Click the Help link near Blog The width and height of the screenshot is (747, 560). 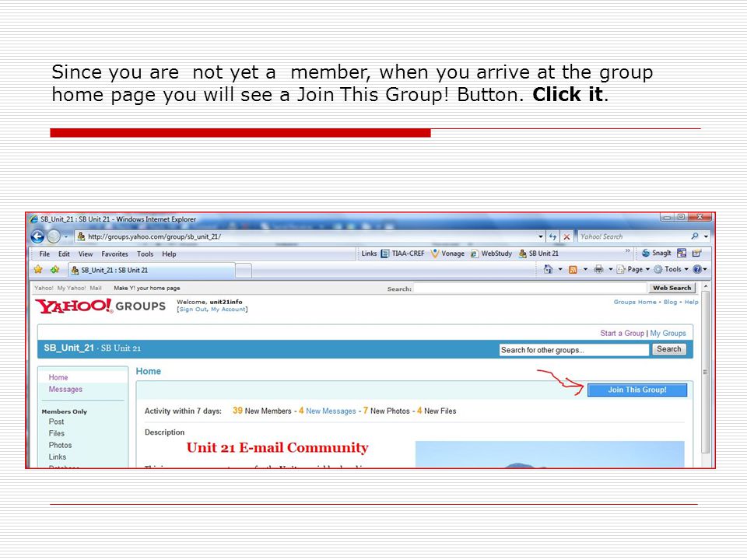click(691, 302)
